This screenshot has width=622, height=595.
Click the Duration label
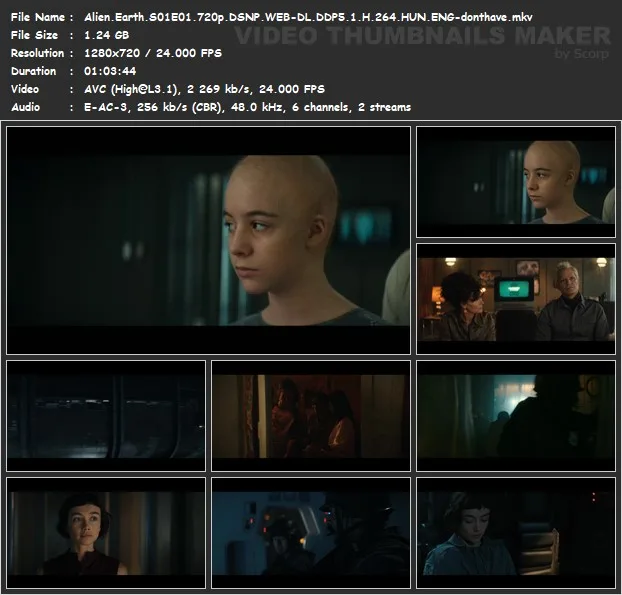tap(33, 71)
